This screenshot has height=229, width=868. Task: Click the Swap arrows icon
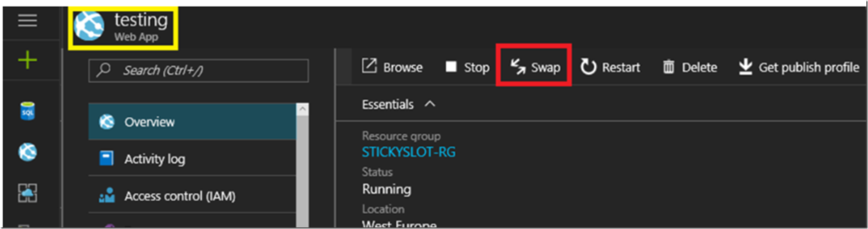(x=518, y=67)
